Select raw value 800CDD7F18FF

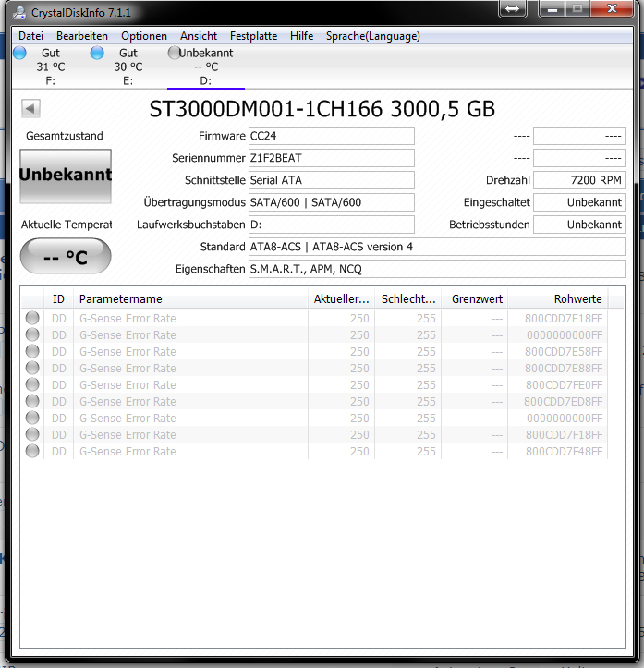coord(564,435)
